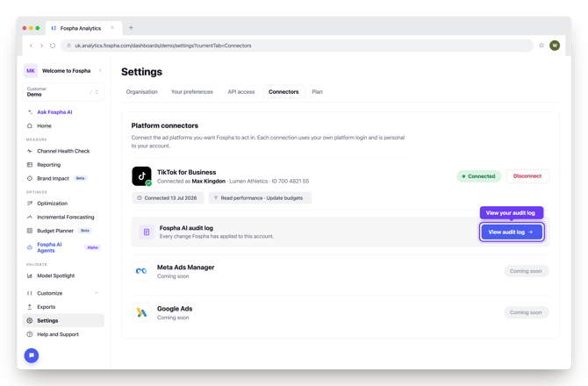588x386 pixels.
Task: Reload the page with the refresh icon
Action: coord(53,46)
